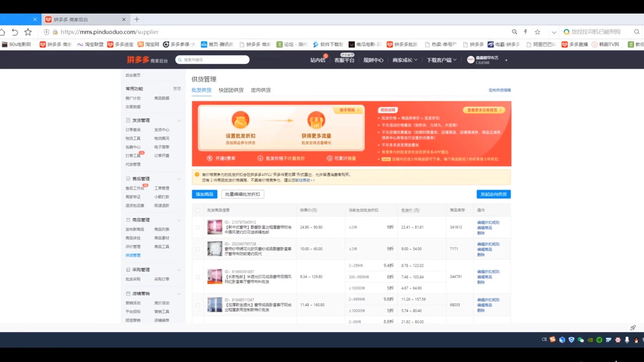Collapse the 发货管理 sidebar section
Screen dimensions: 644x362
coord(179,121)
